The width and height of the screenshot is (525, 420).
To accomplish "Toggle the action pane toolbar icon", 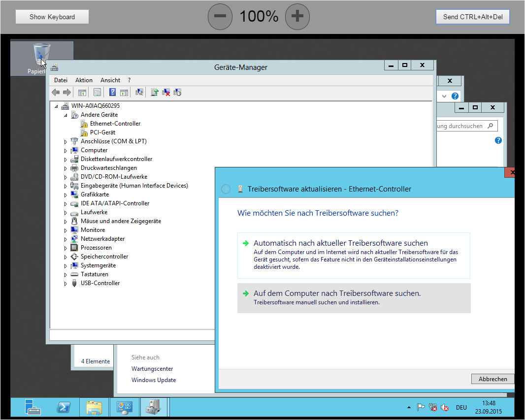I will 124,93.
